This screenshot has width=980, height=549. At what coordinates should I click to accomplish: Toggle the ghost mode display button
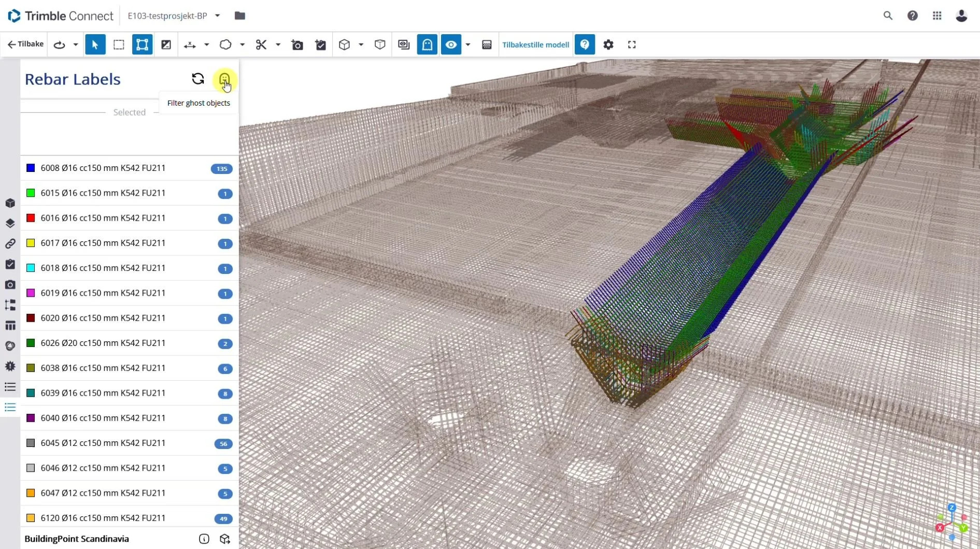(427, 45)
